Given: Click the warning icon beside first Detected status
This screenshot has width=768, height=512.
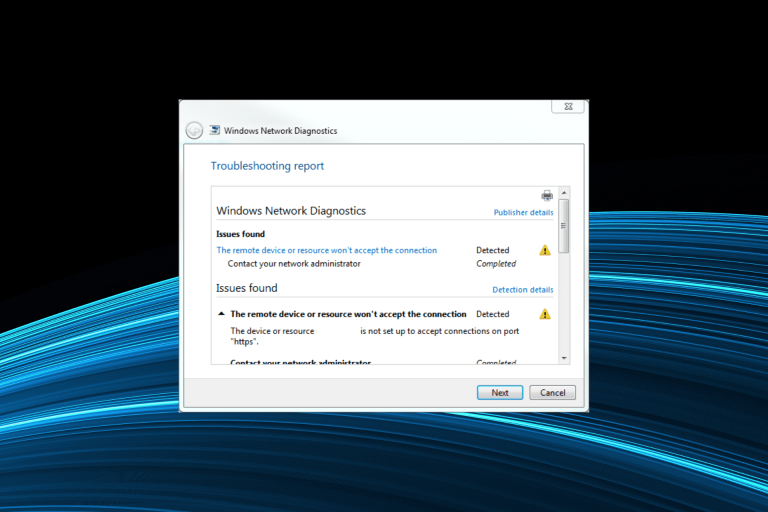Looking at the screenshot, I should pos(545,250).
